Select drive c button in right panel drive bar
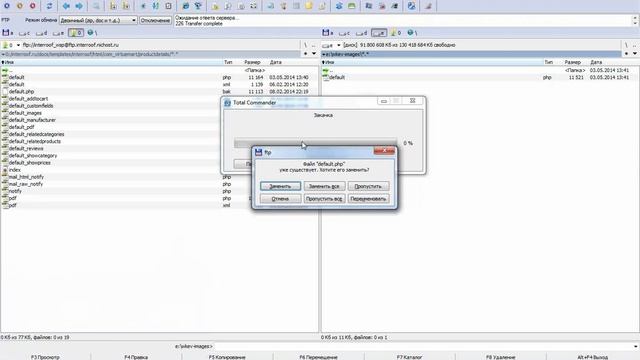 pyautogui.click(x=344, y=33)
